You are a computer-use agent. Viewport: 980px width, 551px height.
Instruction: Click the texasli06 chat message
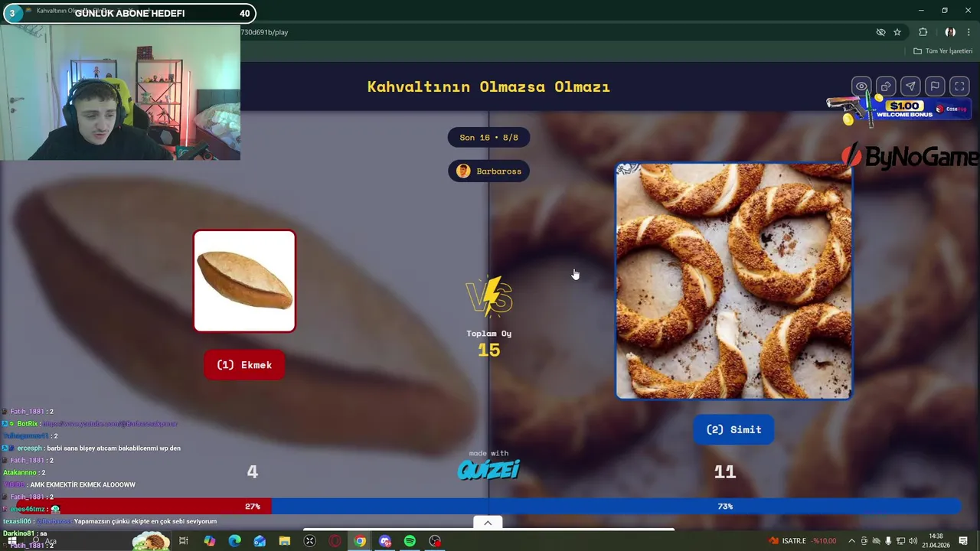pyautogui.click(x=109, y=521)
